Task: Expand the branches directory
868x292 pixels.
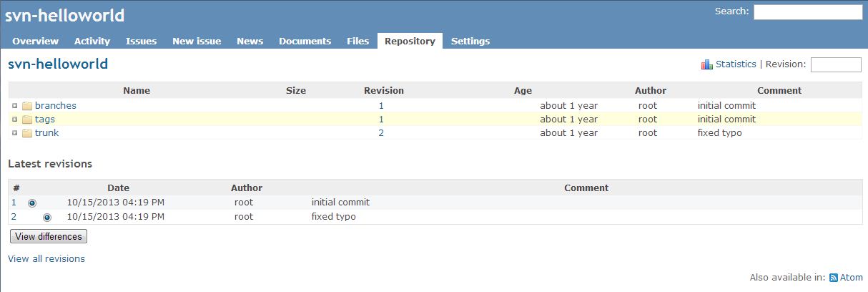Action: tap(14, 105)
